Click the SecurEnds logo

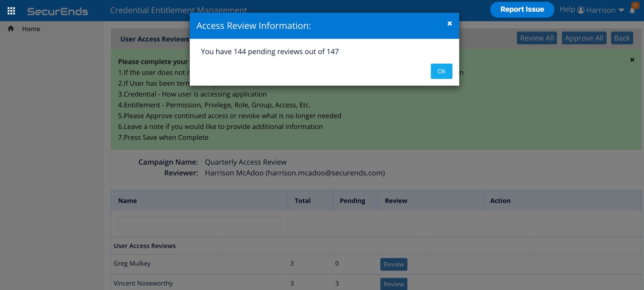(57, 11)
